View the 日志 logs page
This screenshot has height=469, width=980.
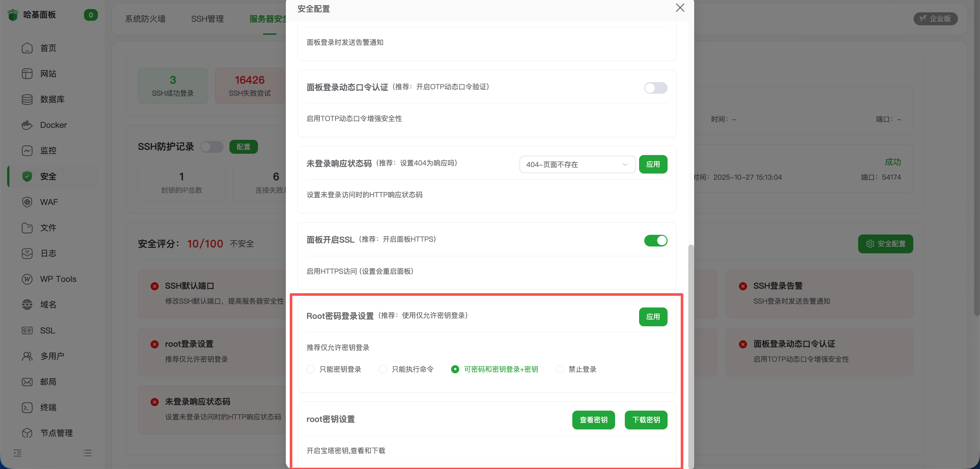[48, 253]
